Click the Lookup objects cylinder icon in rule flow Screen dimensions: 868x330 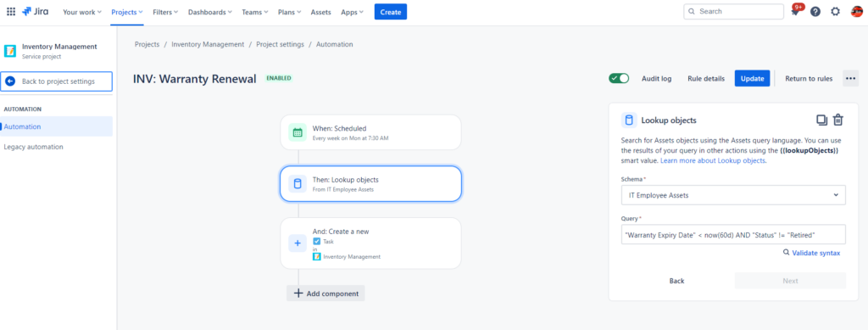298,184
